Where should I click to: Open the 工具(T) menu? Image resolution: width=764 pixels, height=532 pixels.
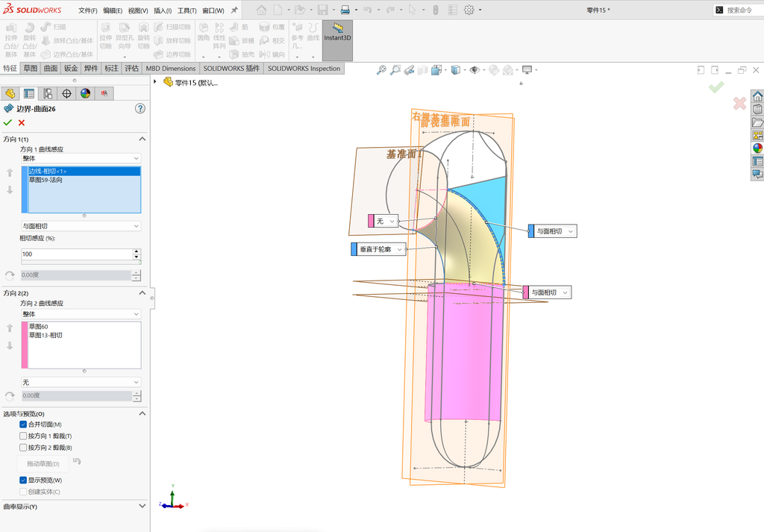[x=187, y=10]
